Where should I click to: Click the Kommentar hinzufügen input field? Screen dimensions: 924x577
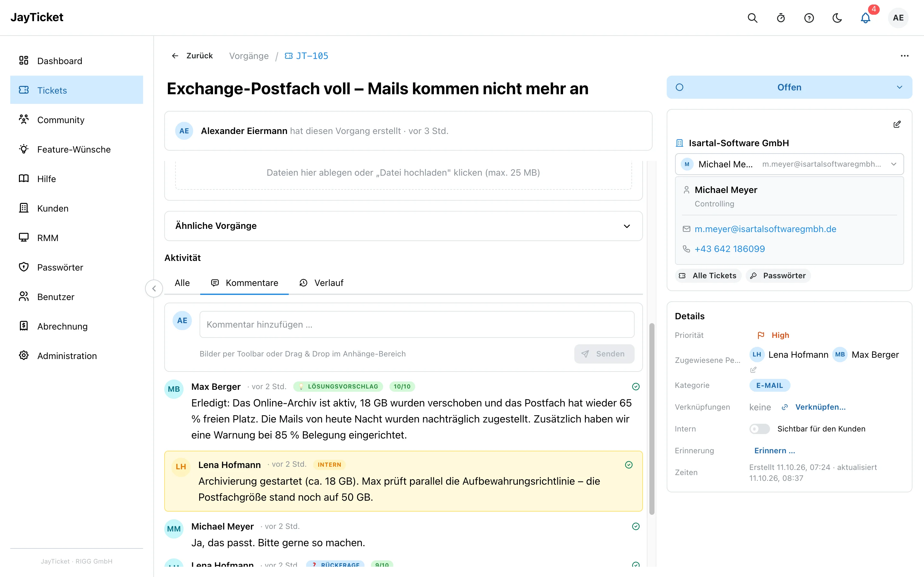click(417, 324)
